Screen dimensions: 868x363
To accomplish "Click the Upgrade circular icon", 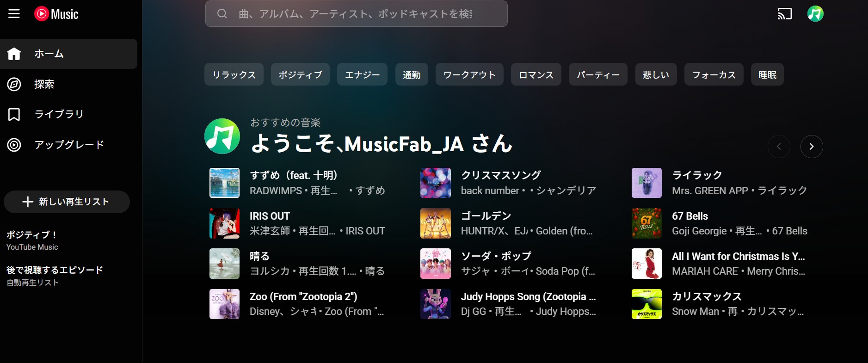I will point(14,145).
